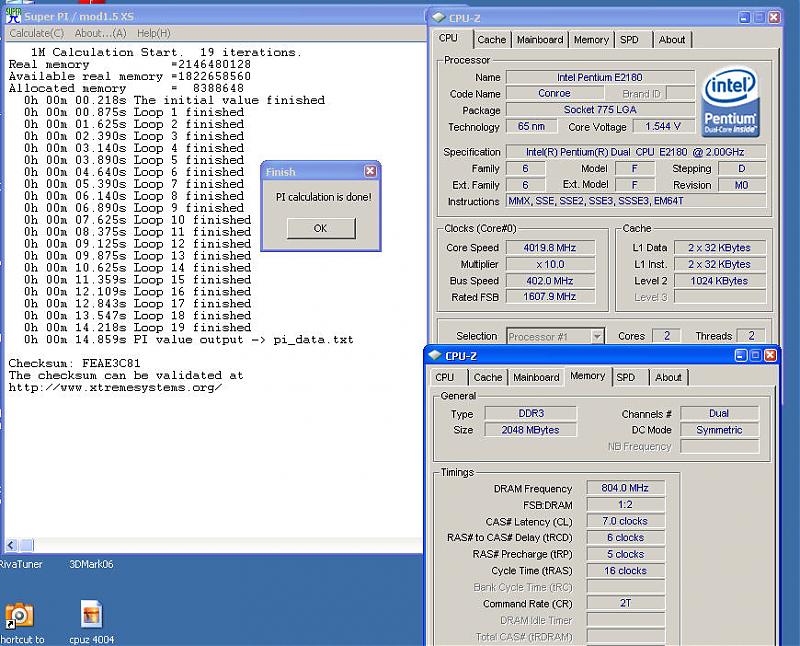The width and height of the screenshot is (800, 646).
Task: Open the Help(H) menu in Super PI
Action: [153, 33]
